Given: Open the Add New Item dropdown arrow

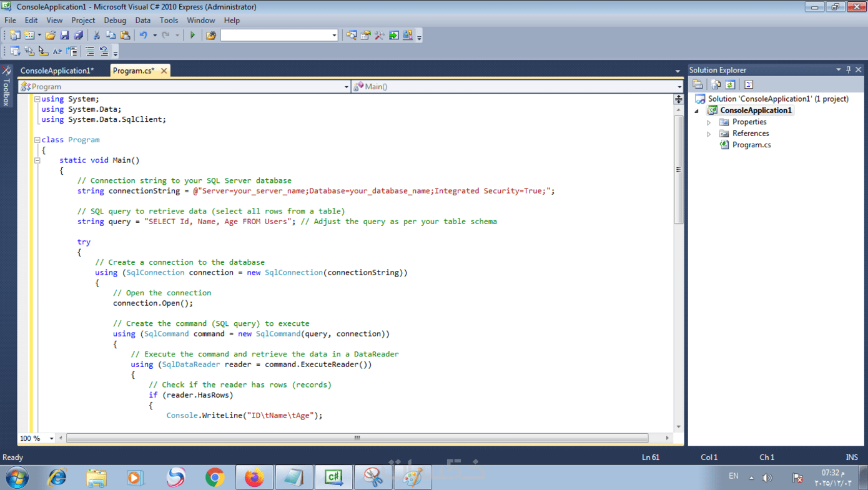Looking at the screenshot, I should tap(39, 36).
